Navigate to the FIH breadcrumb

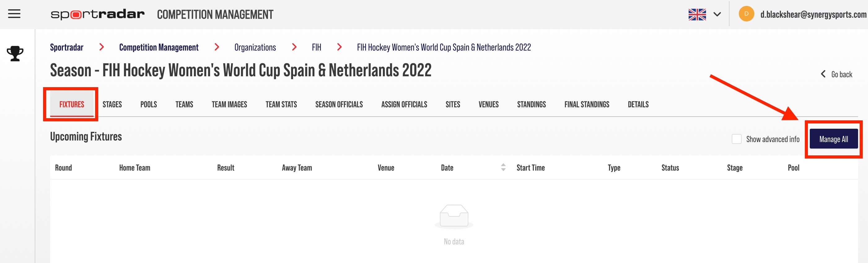click(x=316, y=47)
